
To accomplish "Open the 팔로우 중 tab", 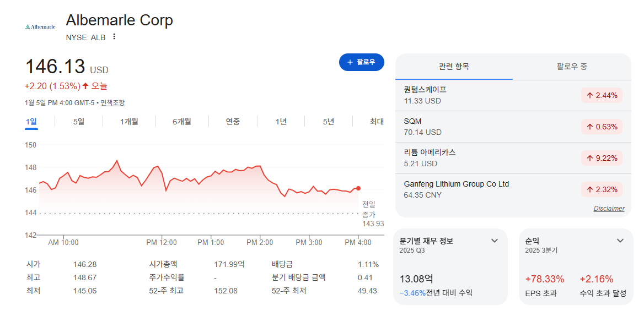I will 572,67.
